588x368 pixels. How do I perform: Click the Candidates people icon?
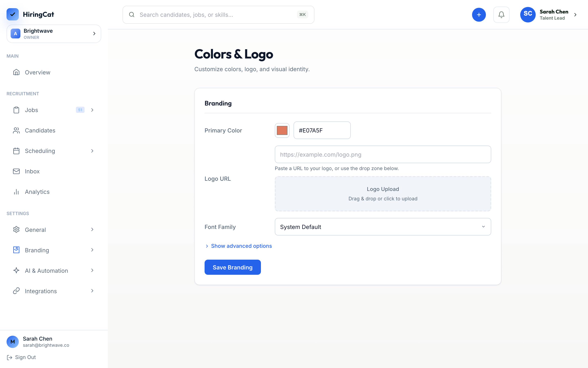[x=16, y=130]
